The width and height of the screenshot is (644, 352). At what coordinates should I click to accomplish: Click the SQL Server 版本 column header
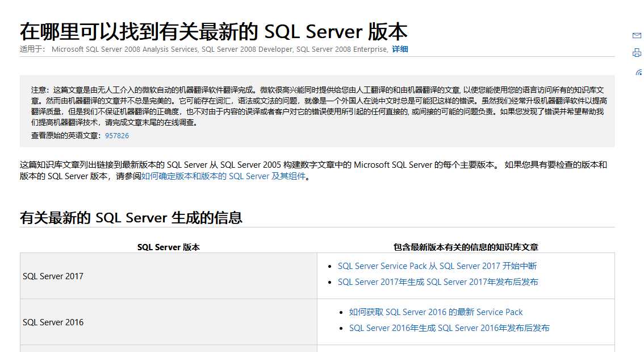tap(169, 247)
